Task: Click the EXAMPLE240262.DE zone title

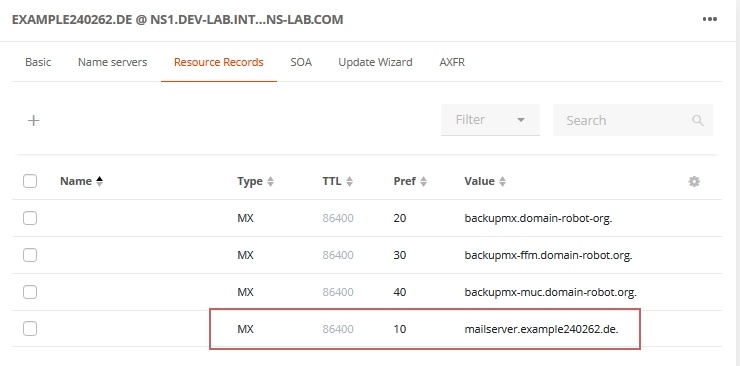Action: [177, 20]
